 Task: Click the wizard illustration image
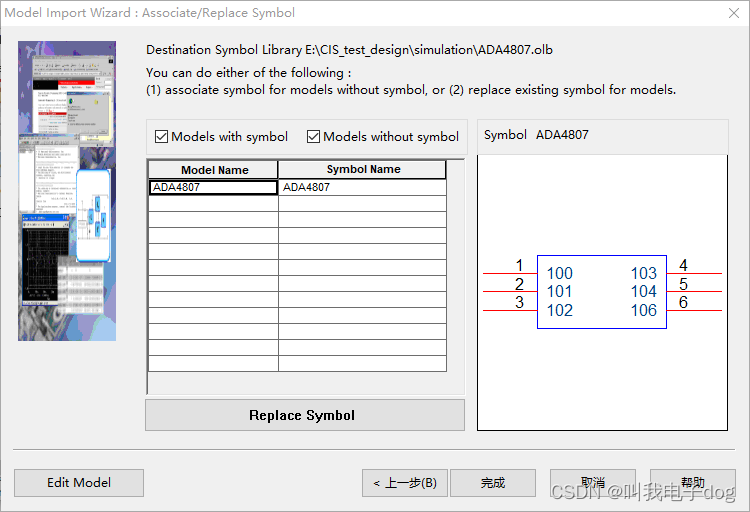pyautogui.click(x=67, y=191)
